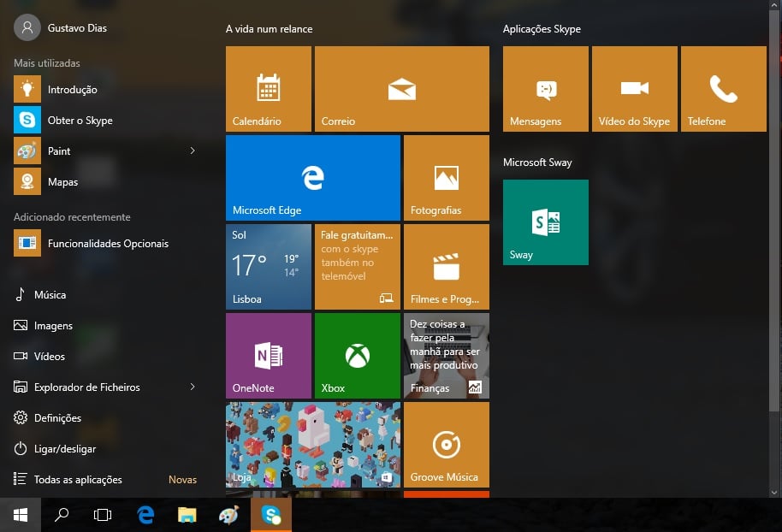This screenshot has height=532, width=782.
Task: Click the Start menu vertical scrollbar thumb
Action: [774, 212]
